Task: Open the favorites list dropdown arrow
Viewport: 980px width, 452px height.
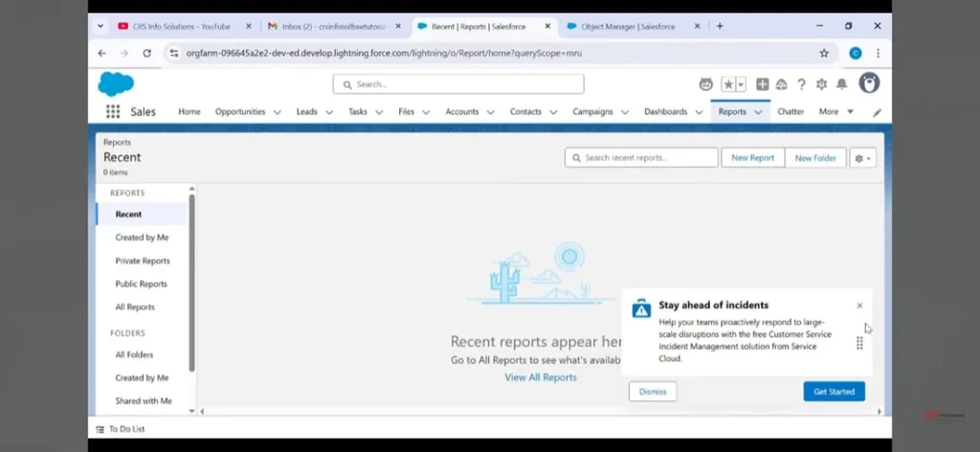Action: 741,84
